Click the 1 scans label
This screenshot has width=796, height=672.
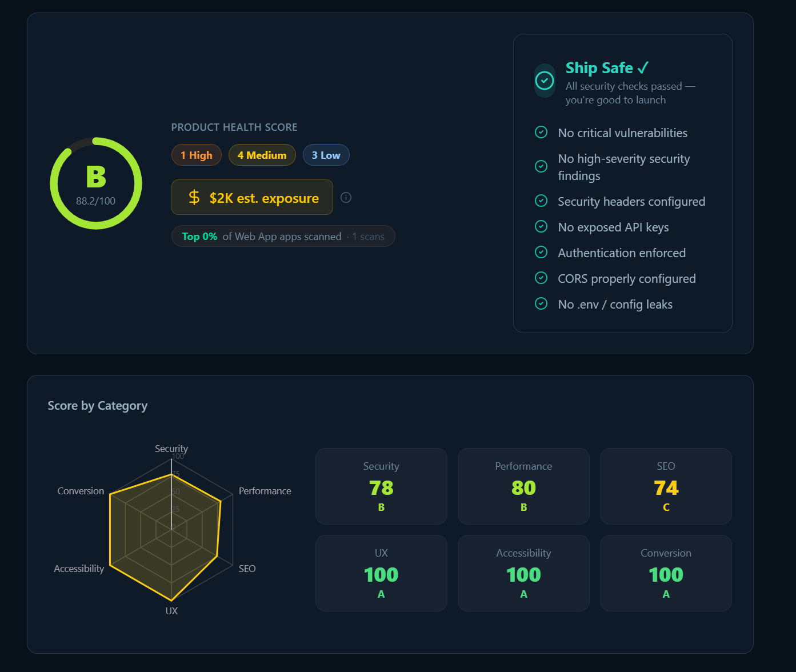pos(368,236)
